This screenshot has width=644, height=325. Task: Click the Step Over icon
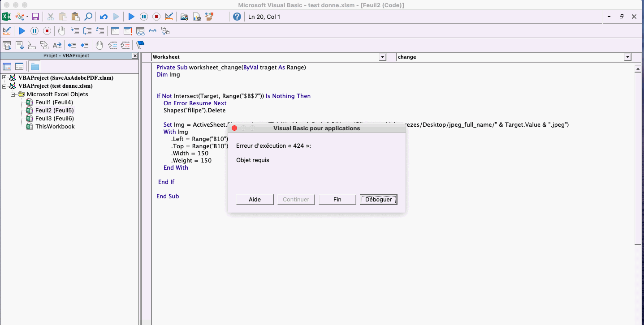[x=87, y=31]
